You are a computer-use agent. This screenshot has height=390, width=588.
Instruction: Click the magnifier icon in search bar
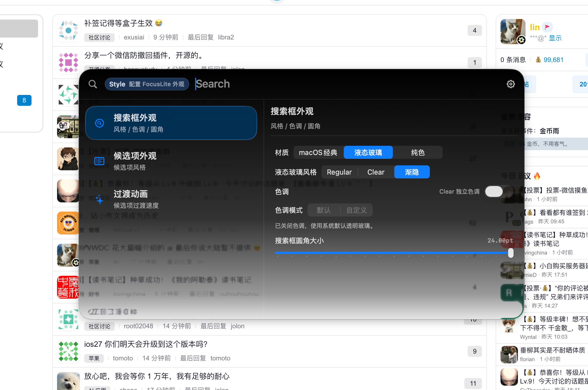[93, 84]
